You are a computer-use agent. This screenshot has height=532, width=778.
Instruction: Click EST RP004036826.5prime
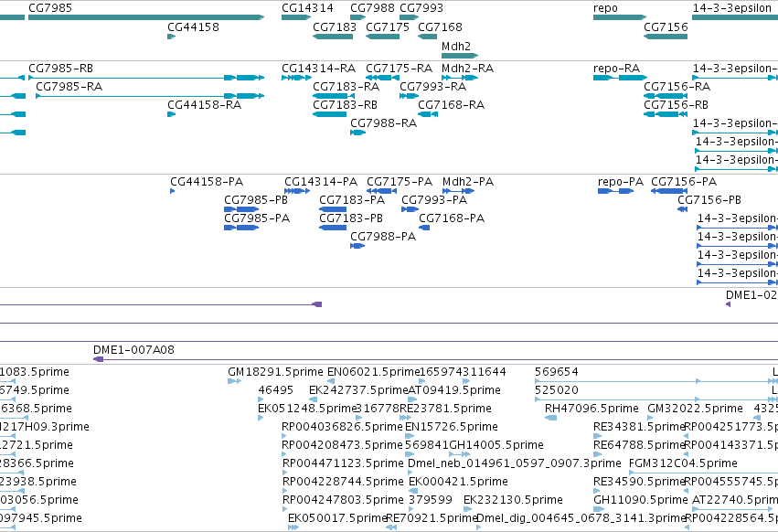pyautogui.click(x=284, y=436)
